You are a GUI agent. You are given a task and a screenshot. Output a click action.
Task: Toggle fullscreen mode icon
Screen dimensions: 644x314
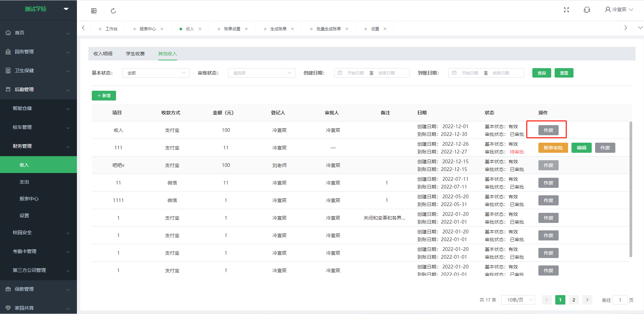click(x=566, y=10)
